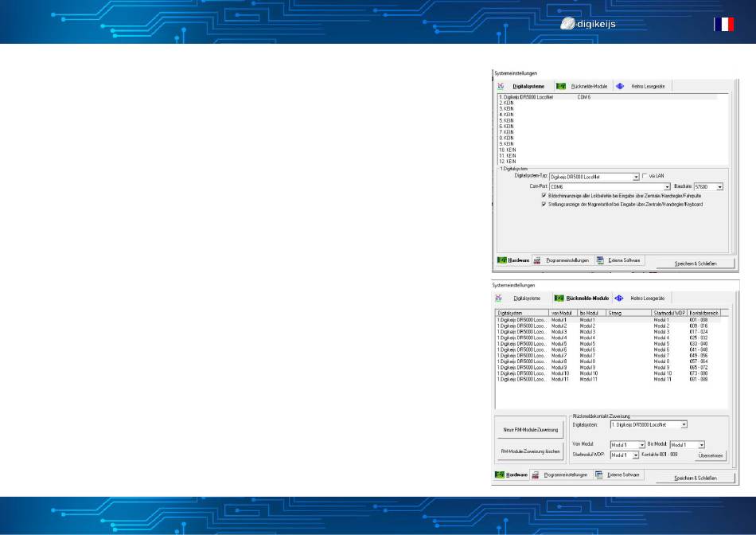Click Speichern & Schließen in the Digitalsysteme dialog
756x535 pixels.
[696, 264]
